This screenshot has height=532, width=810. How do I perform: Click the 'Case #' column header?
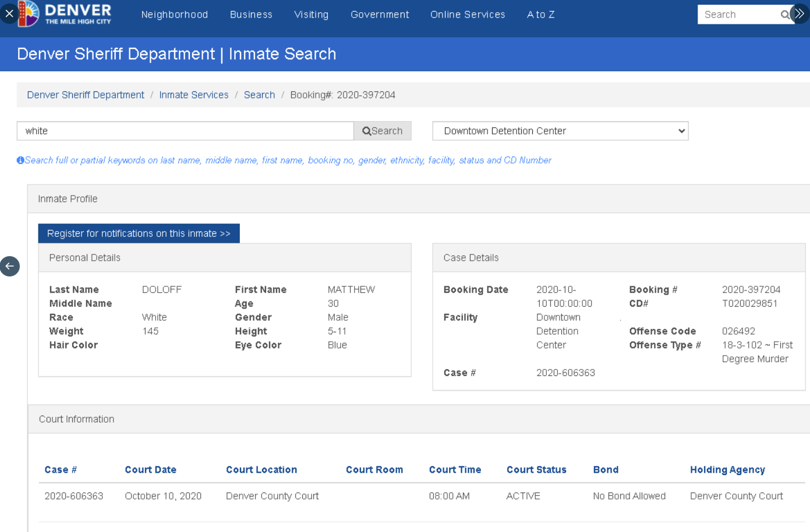coord(61,470)
